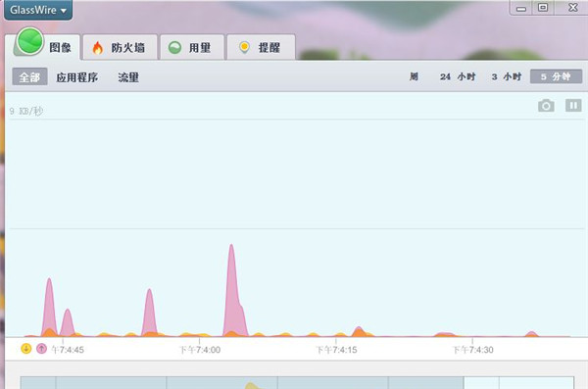This screenshot has width=588, height=389.
Task: Go to the 提醒 alerts tab
Action: click(x=261, y=47)
